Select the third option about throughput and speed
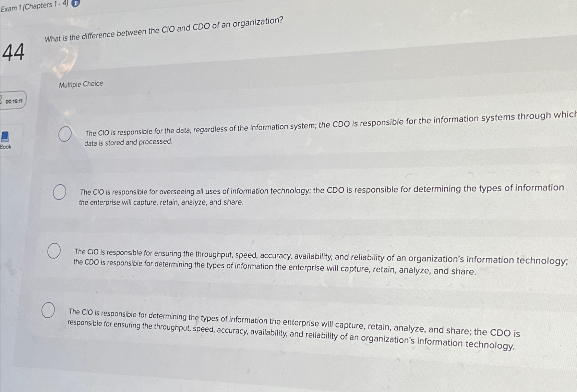The width and height of the screenshot is (577, 392). (x=54, y=251)
